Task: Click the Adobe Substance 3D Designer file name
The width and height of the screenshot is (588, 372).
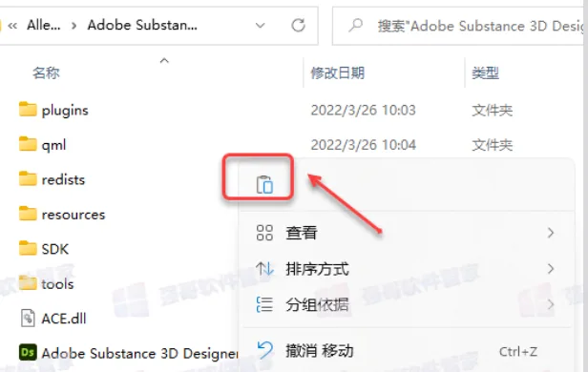Action: [x=139, y=353]
